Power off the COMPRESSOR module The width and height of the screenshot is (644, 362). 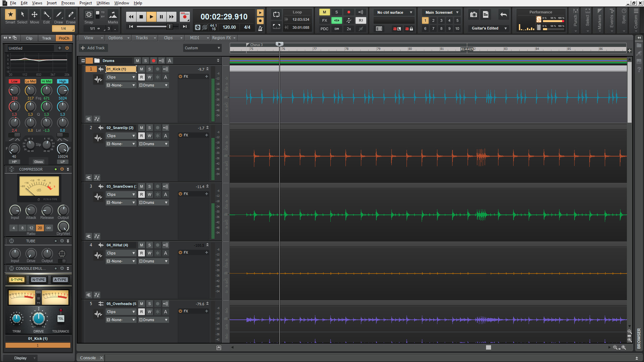[x=62, y=169]
